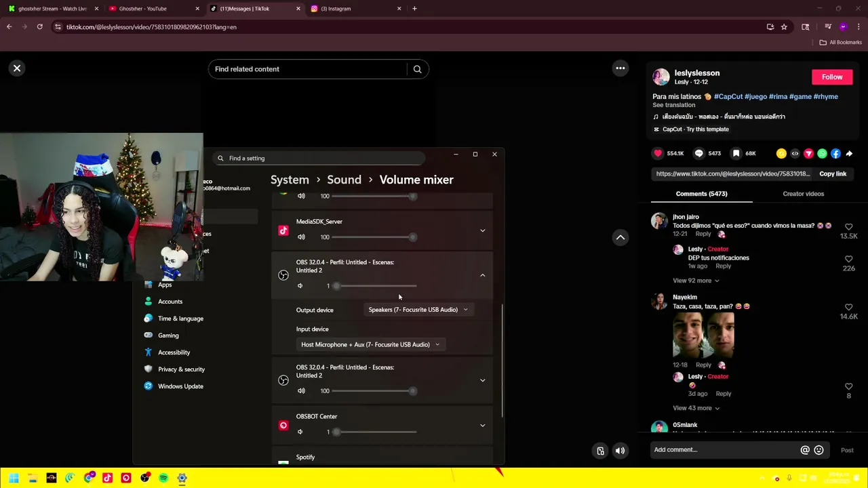Viewport: 868px width, 488px height.
Task: Open Windows Update in Settings
Action: tap(180, 386)
